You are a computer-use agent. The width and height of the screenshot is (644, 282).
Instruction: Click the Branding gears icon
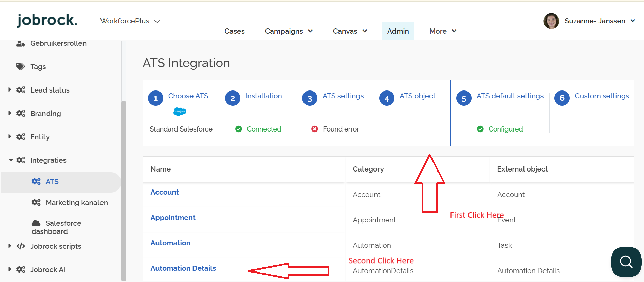tap(21, 113)
